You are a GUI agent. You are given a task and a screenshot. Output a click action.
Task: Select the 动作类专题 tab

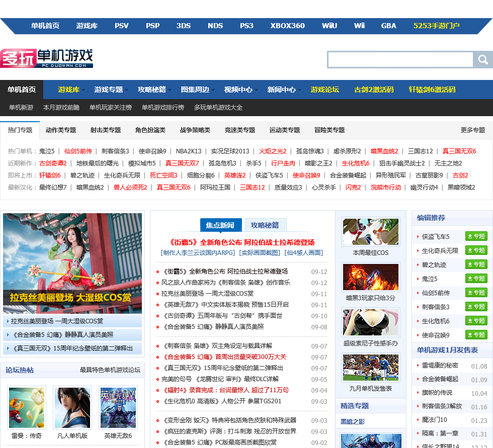tap(61, 130)
